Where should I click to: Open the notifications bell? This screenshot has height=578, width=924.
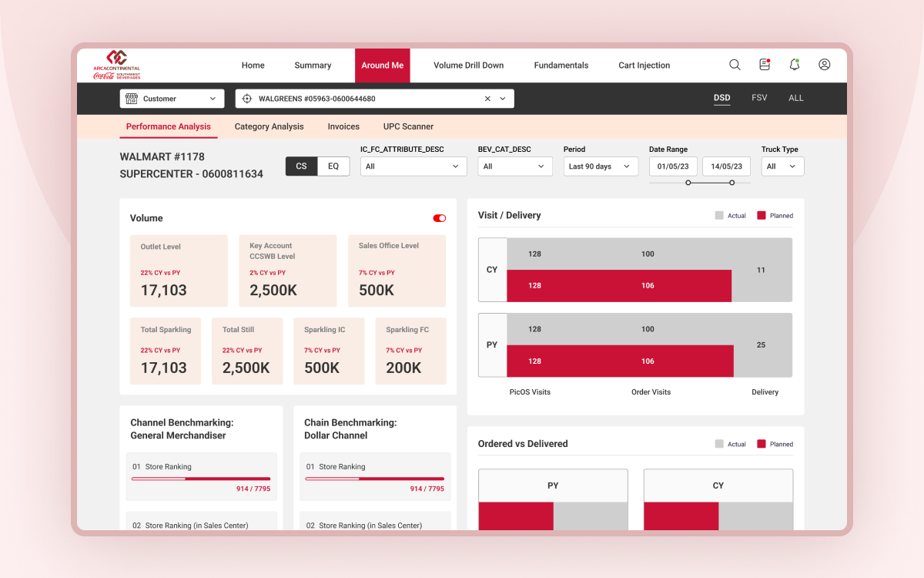[795, 65]
